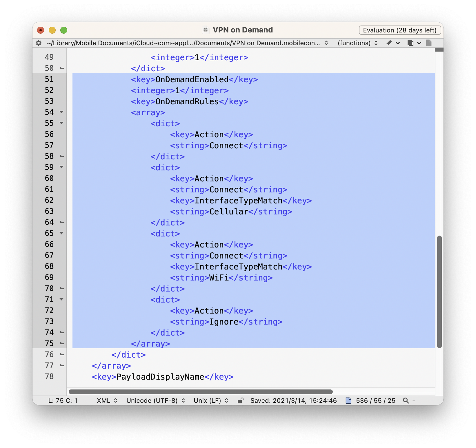
Task: Click the Evaluation (28 days left) button
Action: tap(400, 30)
